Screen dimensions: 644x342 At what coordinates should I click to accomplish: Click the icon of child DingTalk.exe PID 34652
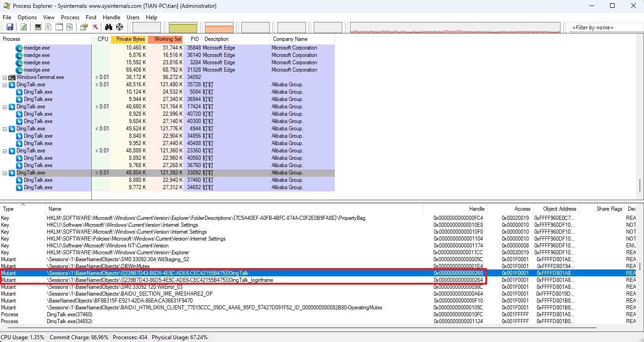[x=19, y=187]
